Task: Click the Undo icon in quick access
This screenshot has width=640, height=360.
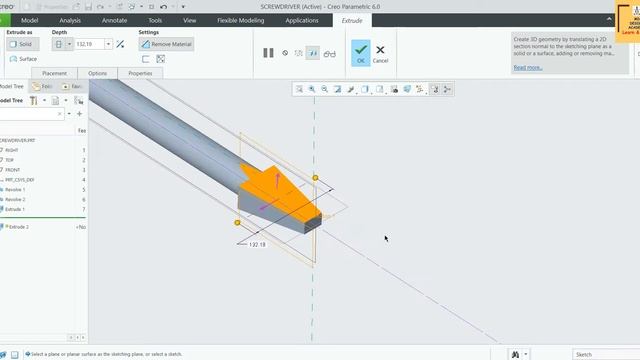Action: click(163, 7)
